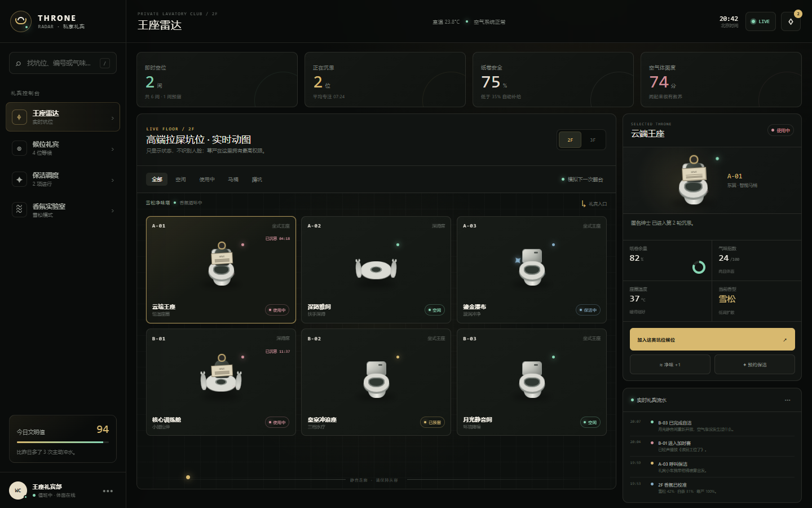Expand the 候位礼宾 chevron arrow
Screen dimensions: 812x508
[x=113, y=149]
